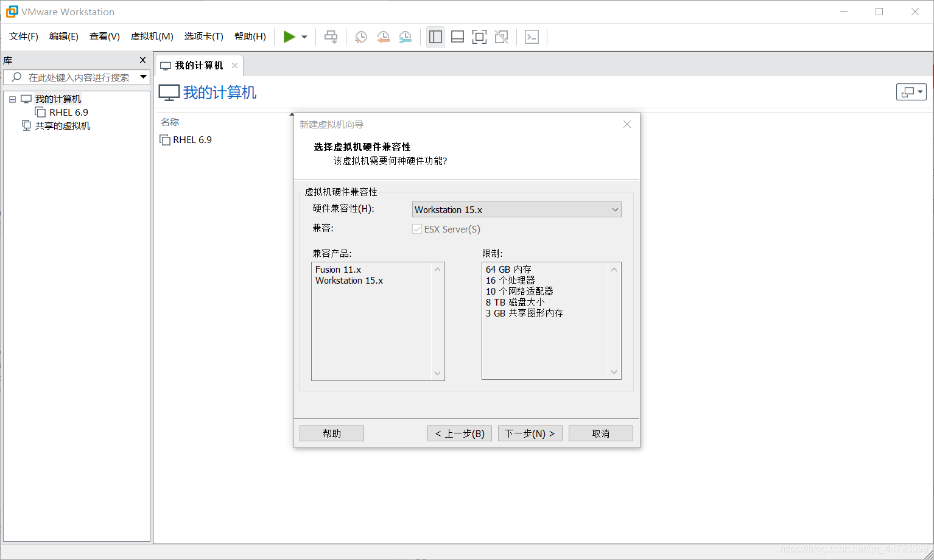Toggle the library sidebar visibility

coord(435,37)
